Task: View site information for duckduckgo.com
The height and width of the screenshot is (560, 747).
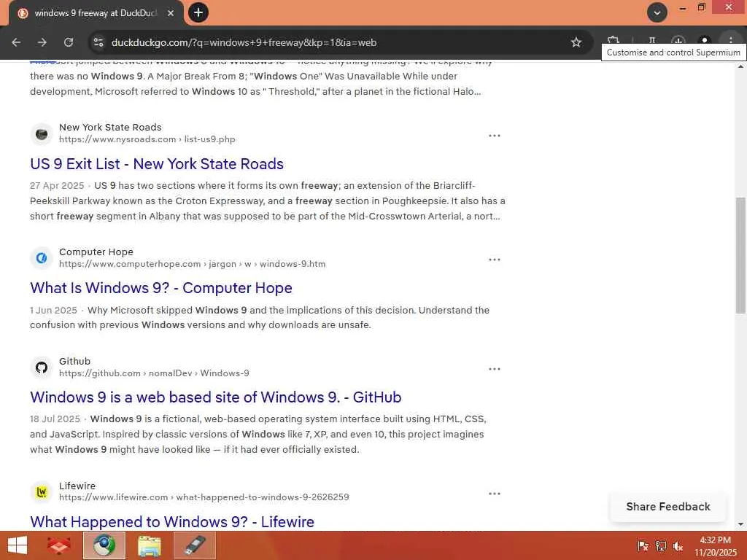Action: (98, 42)
